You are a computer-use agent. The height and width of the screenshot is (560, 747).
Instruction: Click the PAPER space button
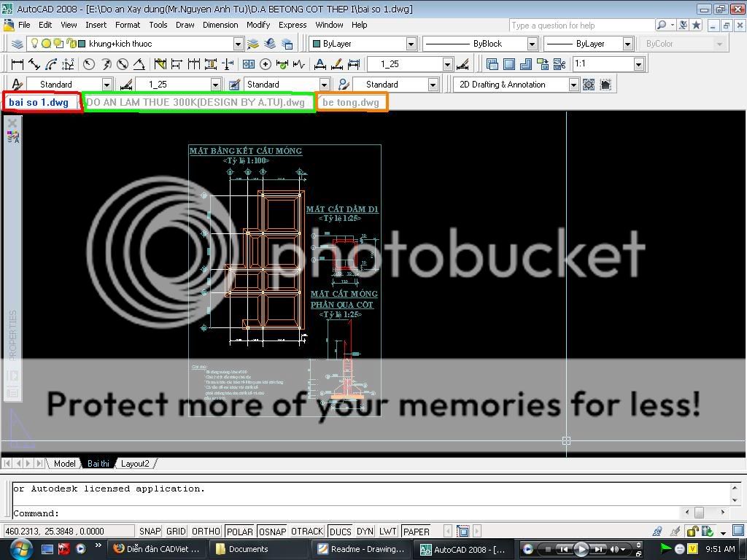(x=417, y=531)
